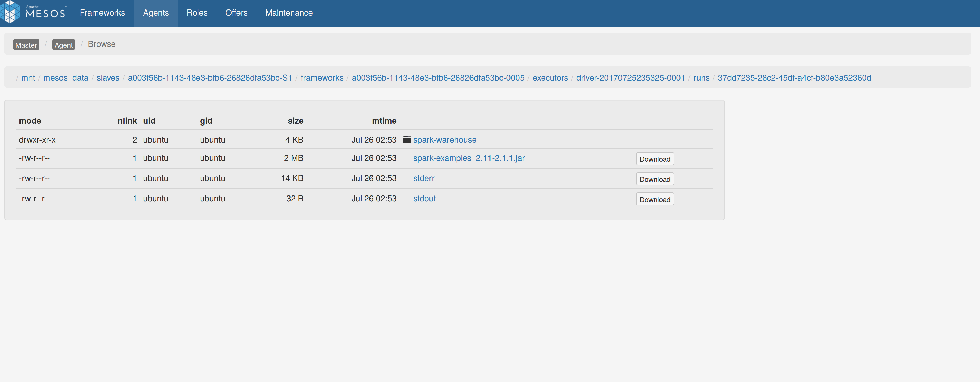
Task: Navigate to the executors path segment
Action: [x=550, y=78]
